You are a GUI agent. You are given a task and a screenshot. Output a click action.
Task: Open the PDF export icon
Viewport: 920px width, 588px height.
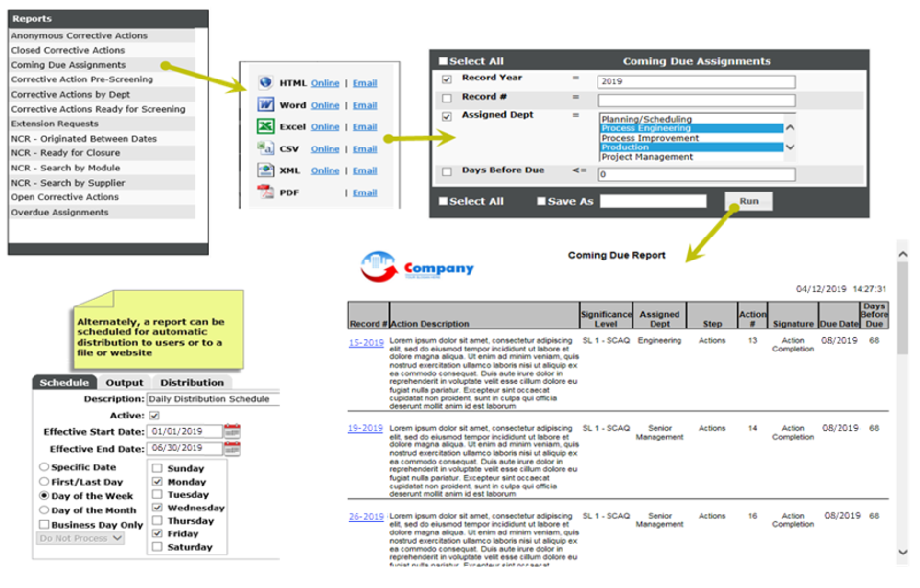click(x=265, y=191)
